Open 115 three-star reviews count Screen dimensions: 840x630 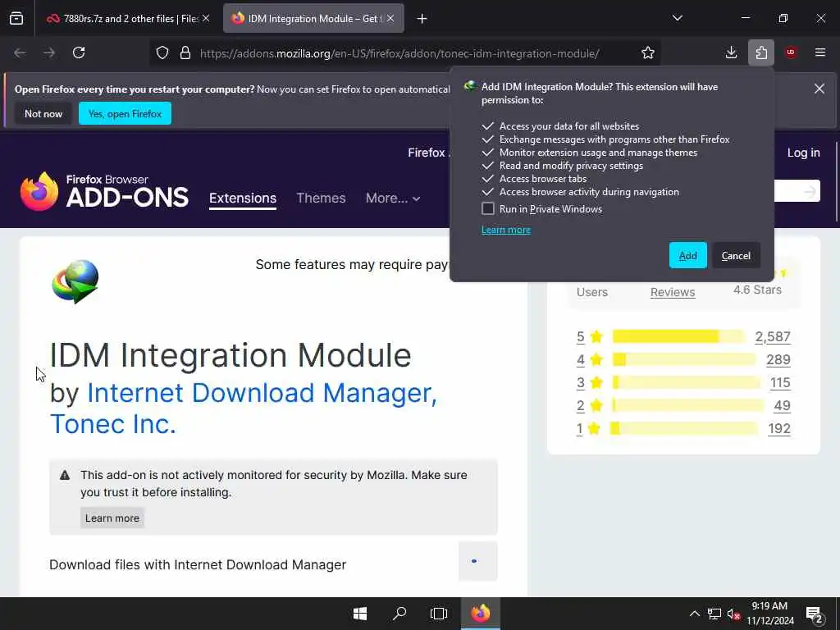click(x=780, y=382)
